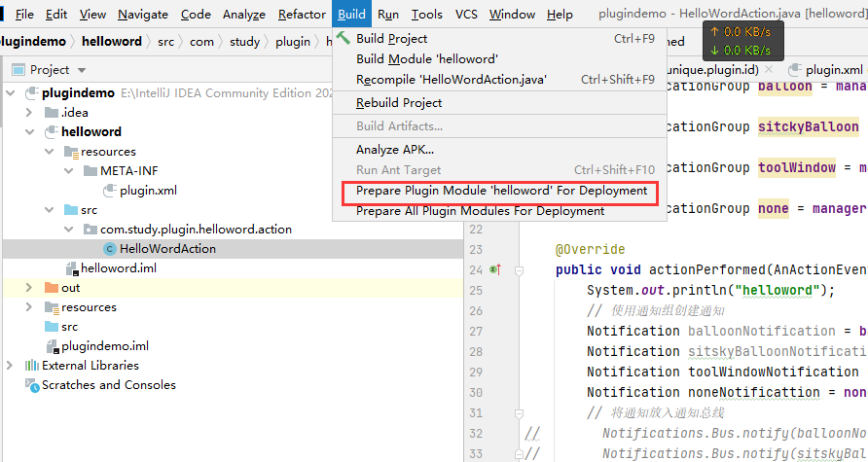Screen dimensions: 868x462
Task: Select plugindemo project root in tree
Action: (x=79, y=93)
